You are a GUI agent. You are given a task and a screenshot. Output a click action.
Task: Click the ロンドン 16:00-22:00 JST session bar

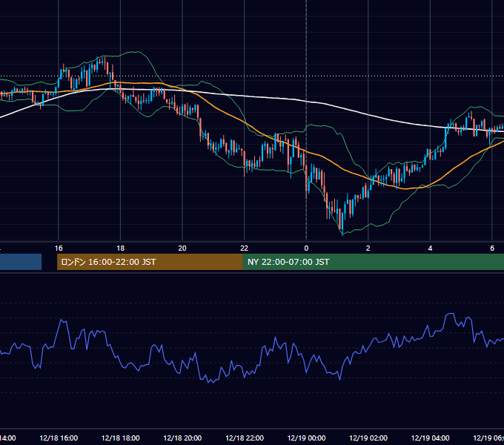[150, 262]
